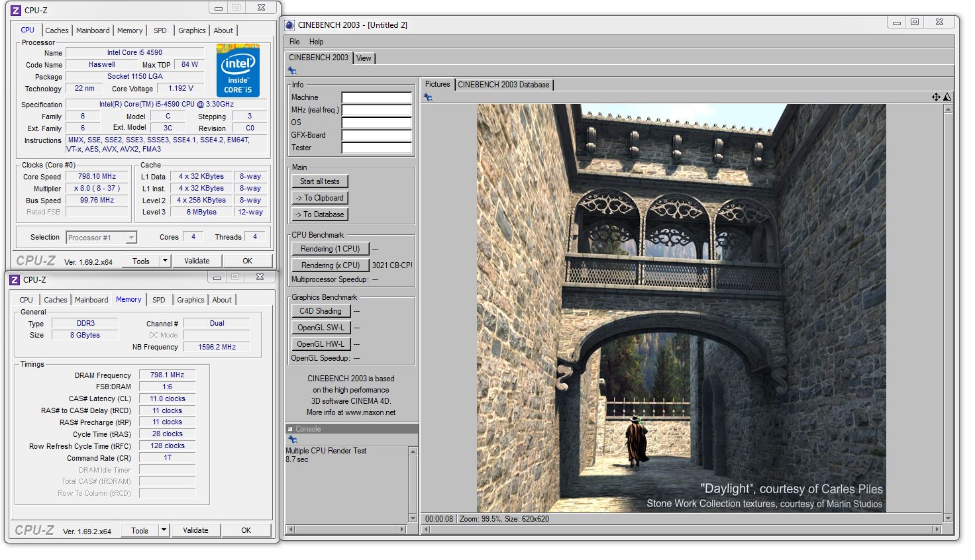Click the pin icon under the CINEBENCH 2003 tab
Screen dimensions: 975x560
pos(292,71)
